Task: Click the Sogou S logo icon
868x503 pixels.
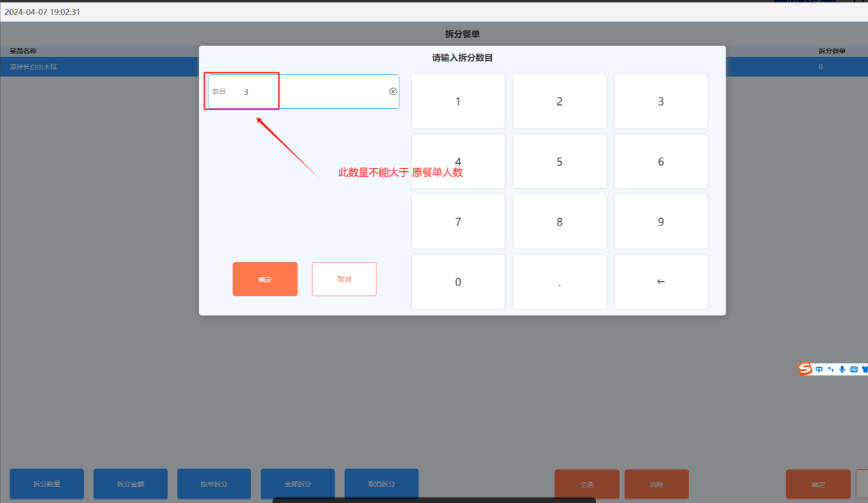Action: click(805, 369)
